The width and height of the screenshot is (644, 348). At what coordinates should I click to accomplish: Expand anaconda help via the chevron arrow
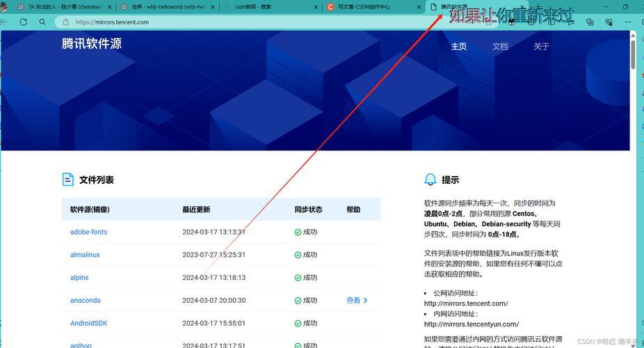point(366,301)
